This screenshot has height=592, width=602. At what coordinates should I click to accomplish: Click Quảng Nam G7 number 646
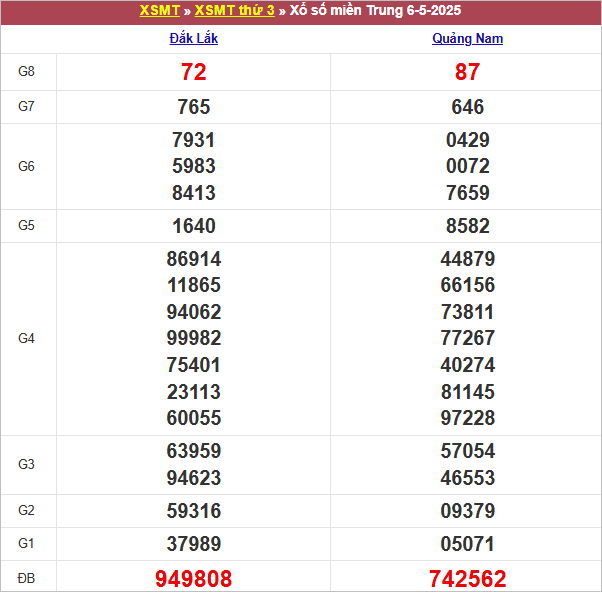point(467,107)
